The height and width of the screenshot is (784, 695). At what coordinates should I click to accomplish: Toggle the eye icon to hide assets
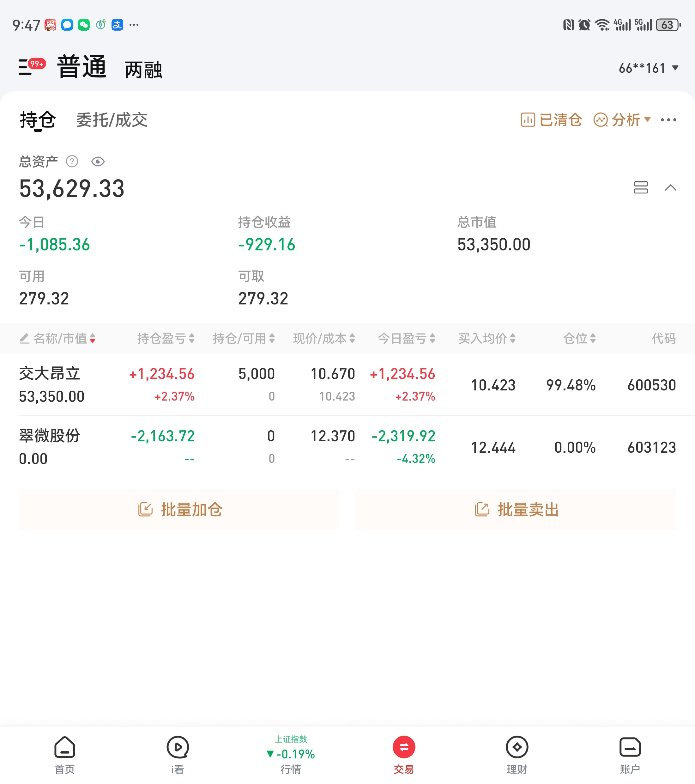(98, 162)
